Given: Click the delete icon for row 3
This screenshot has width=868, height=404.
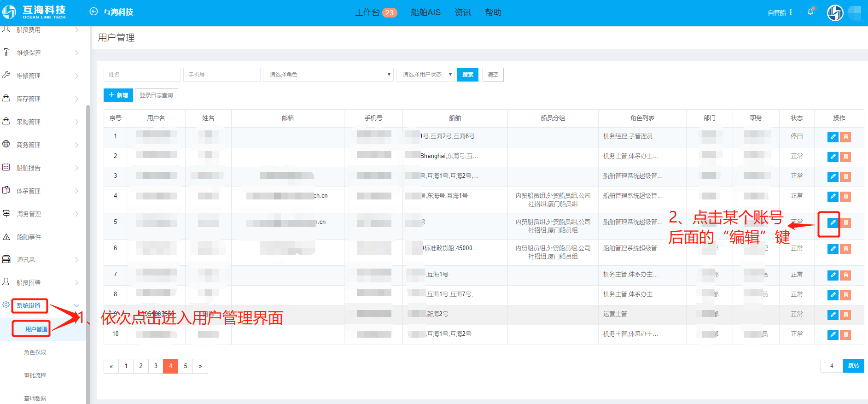Looking at the screenshot, I should [x=845, y=176].
